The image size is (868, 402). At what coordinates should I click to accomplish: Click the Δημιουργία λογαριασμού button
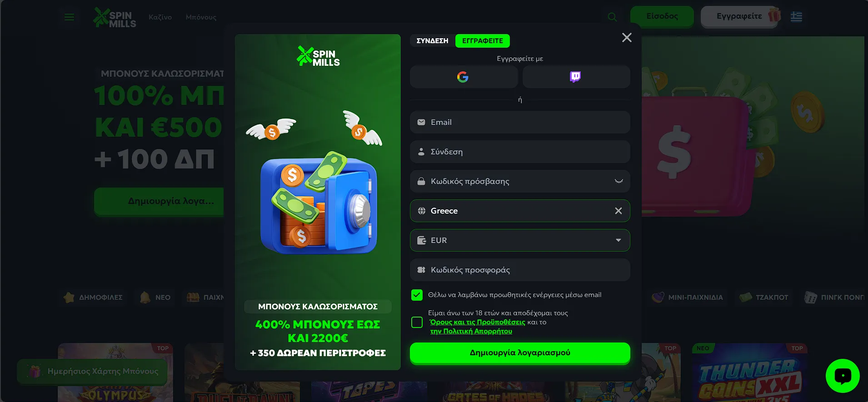(520, 353)
